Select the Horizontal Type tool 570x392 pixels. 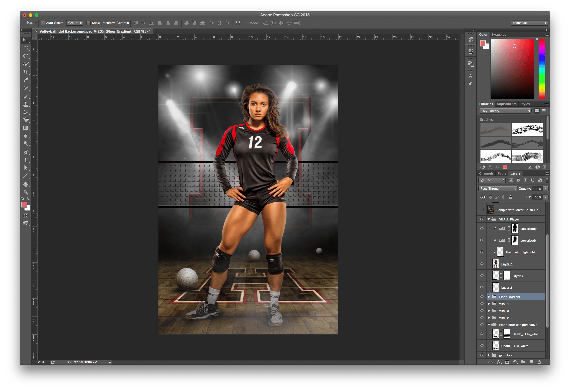[26, 160]
